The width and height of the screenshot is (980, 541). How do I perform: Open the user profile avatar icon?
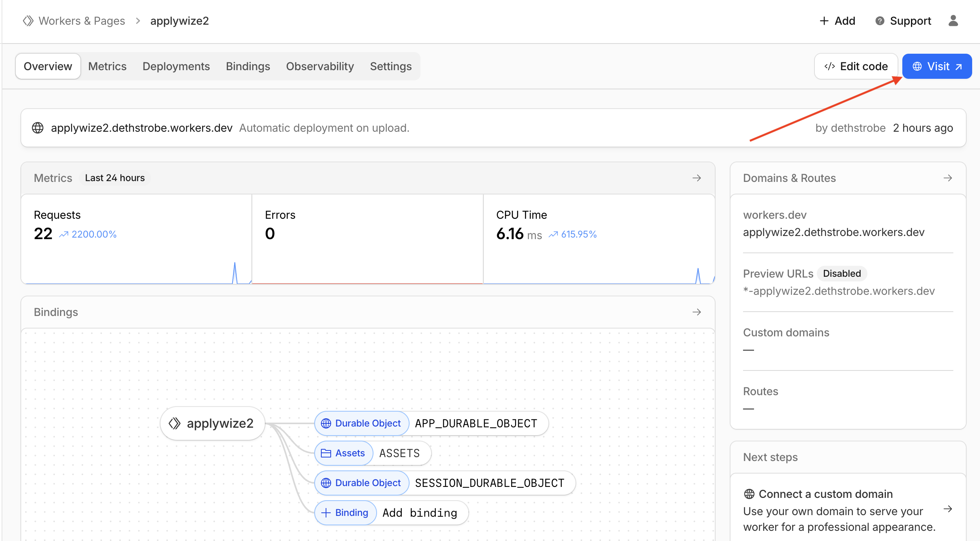[x=954, y=21]
